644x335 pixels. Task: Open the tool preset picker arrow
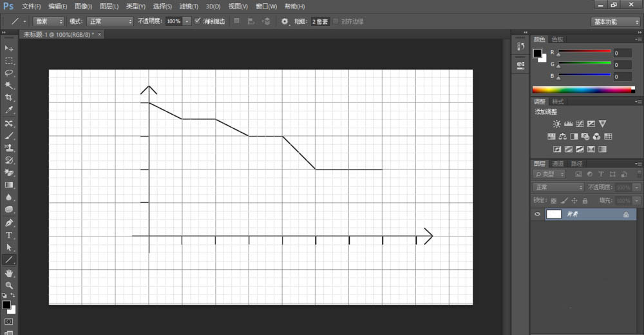[x=24, y=21]
